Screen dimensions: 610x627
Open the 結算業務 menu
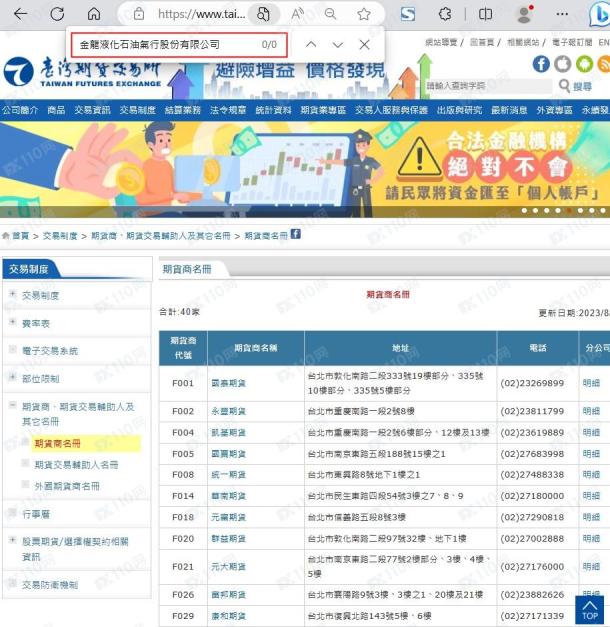tap(182, 110)
